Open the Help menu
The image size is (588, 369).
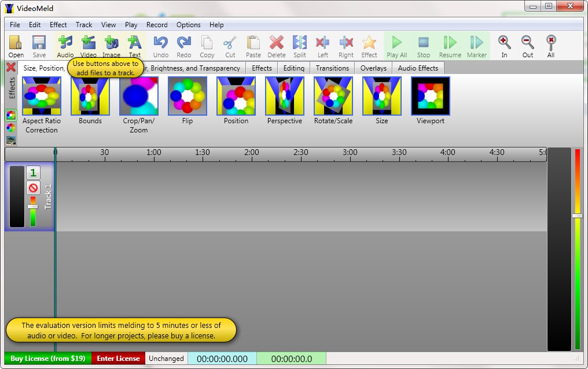point(216,25)
